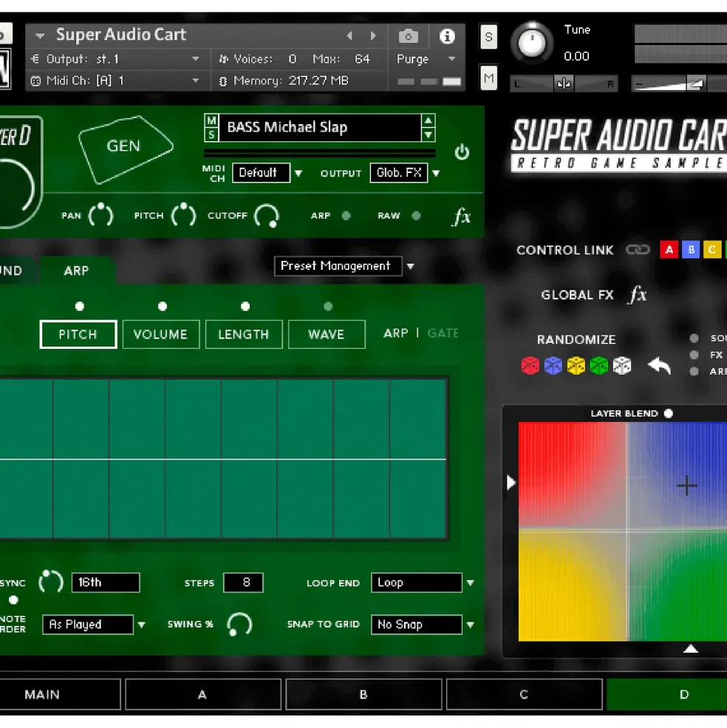
Task: Switch mode to GATE
Action: 443,333
